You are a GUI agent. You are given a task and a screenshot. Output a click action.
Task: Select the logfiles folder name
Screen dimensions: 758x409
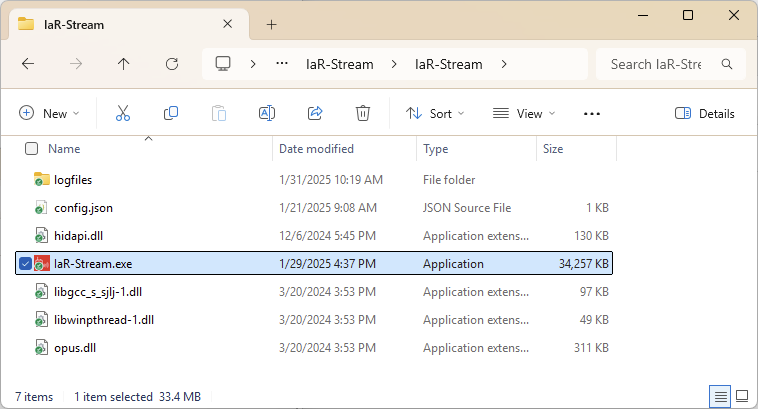73,180
